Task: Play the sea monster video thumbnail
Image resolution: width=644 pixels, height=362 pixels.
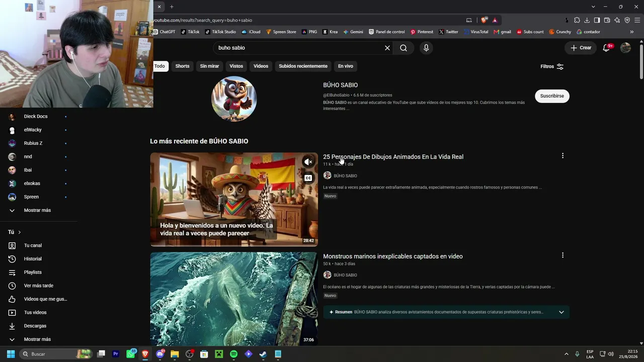Action: pyautogui.click(x=234, y=299)
